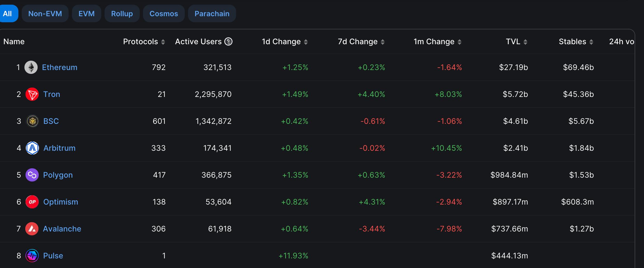Switch to the Rollup filter tab
644x268 pixels.
(122, 13)
